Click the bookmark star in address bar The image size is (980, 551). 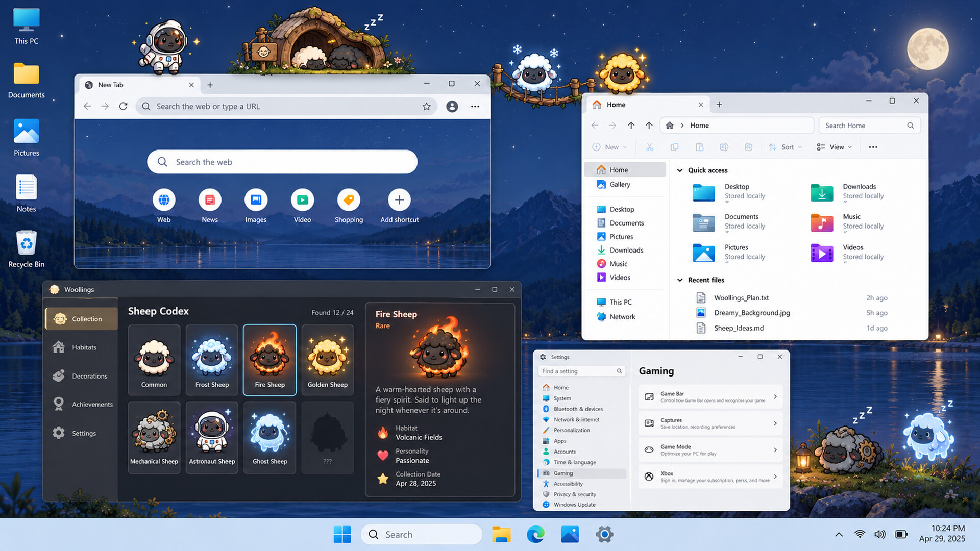427,107
